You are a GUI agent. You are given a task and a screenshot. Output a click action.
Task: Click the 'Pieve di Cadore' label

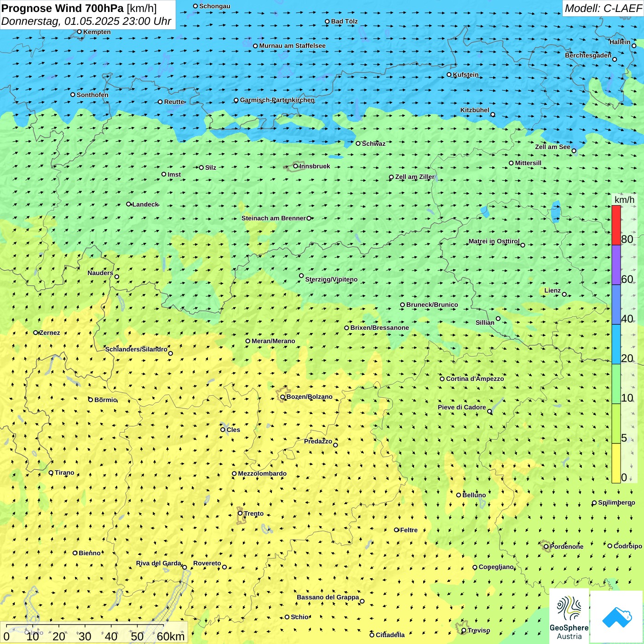pos(462,407)
